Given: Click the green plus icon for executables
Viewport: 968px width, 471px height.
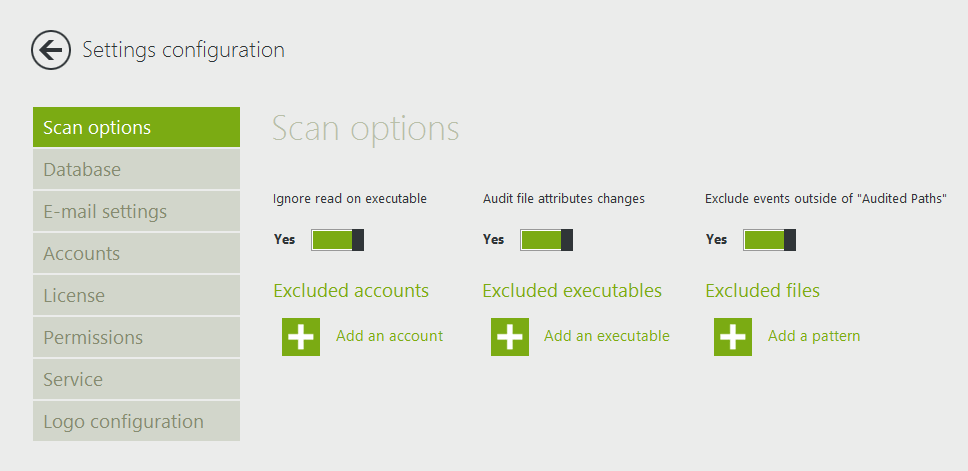Looking at the screenshot, I should click(510, 337).
